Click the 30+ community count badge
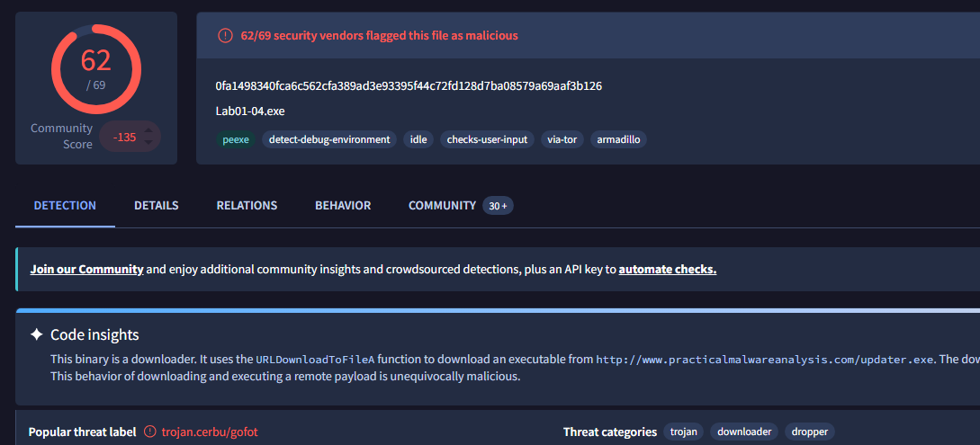This screenshot has width=980, height=445. click(499, 205)
